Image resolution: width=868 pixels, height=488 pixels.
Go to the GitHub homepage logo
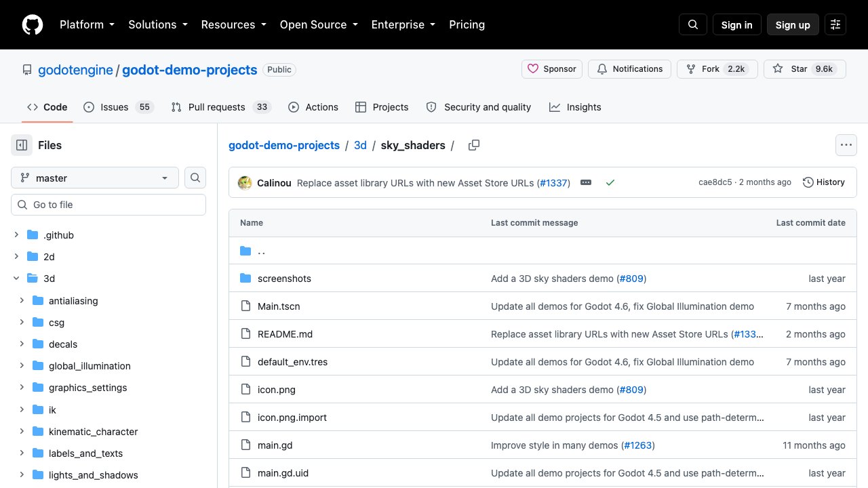click(x=33, y=24)
